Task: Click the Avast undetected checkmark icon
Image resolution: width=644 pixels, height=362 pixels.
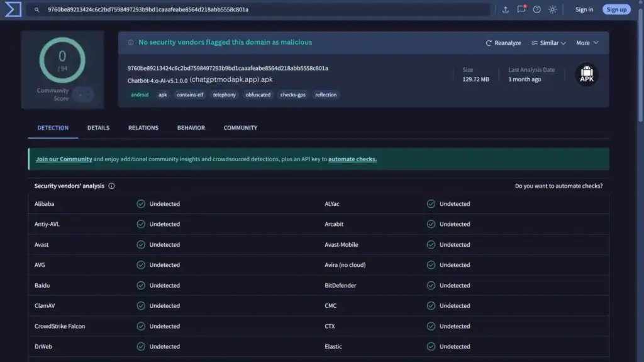Action: coord(141,244)
